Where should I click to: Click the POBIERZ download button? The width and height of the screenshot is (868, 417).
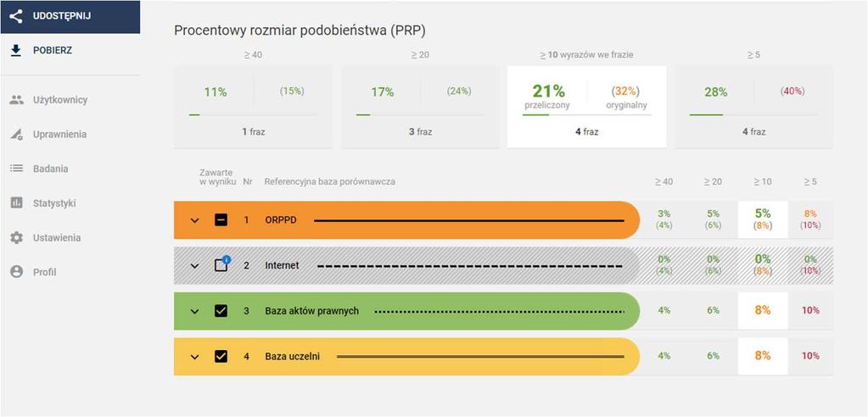click(70, 50)
